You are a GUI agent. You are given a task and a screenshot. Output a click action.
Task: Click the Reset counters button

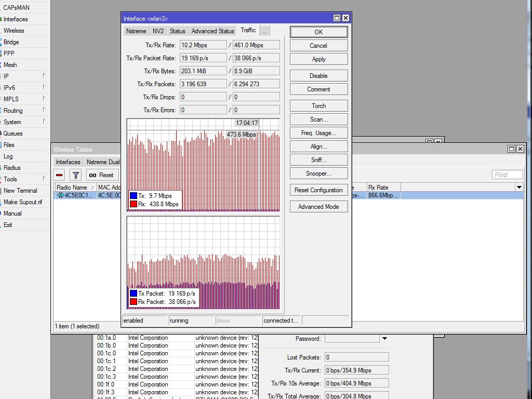click(102, 175)
